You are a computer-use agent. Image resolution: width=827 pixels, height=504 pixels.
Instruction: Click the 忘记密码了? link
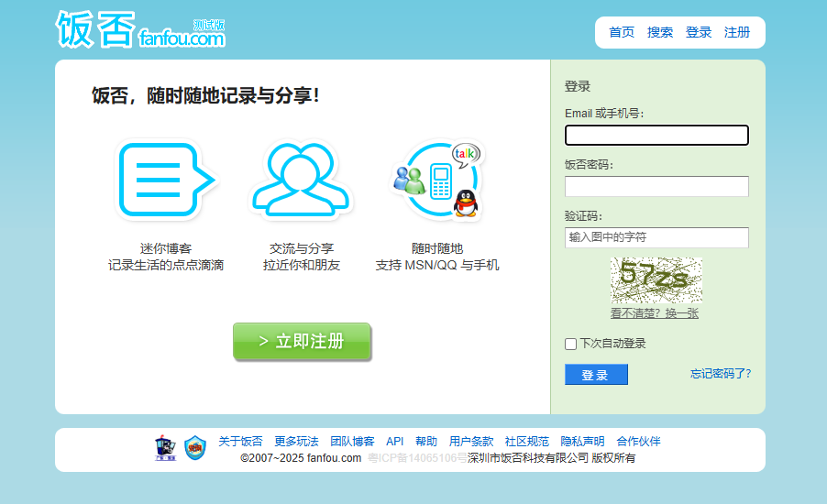coord(721,373)
